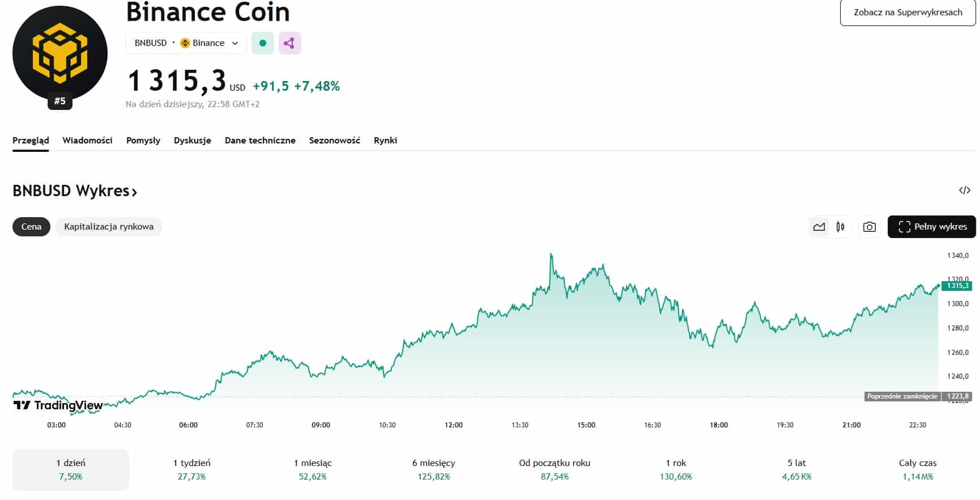
Task: Select the Cena price toggle
Action: [x=31, y=227]
